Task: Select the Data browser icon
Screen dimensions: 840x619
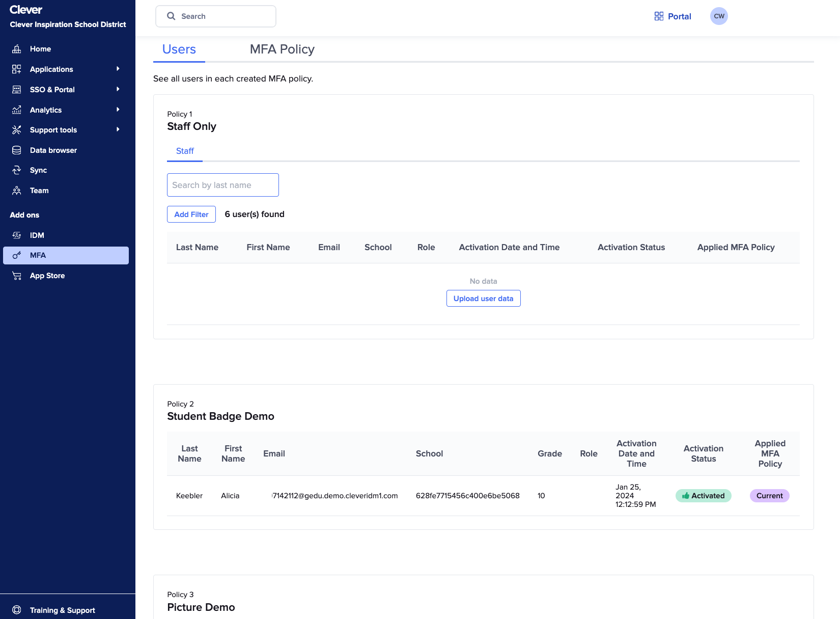Action: (x=17, y=150)
